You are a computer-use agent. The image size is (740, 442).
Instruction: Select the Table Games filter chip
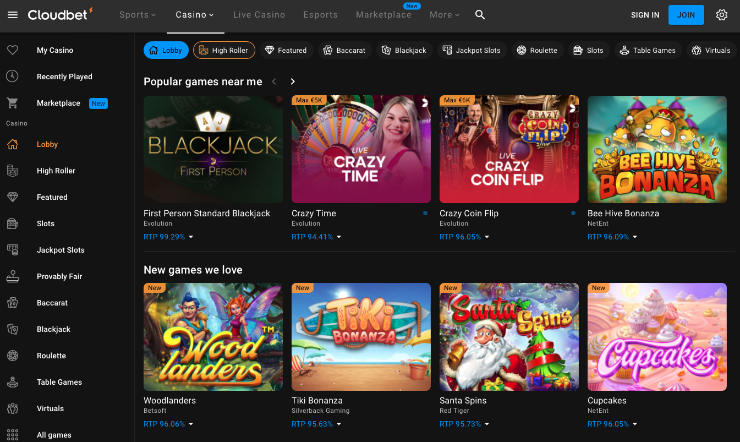[648, 50]
